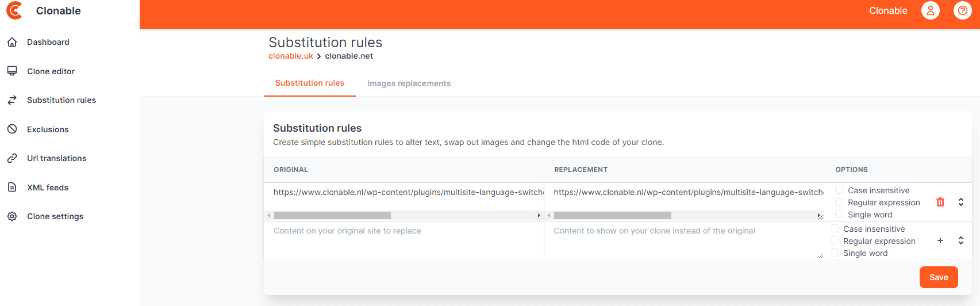Add new rule with the plus icon
This screenshot has height=306, width=980.
coord(940,240)
